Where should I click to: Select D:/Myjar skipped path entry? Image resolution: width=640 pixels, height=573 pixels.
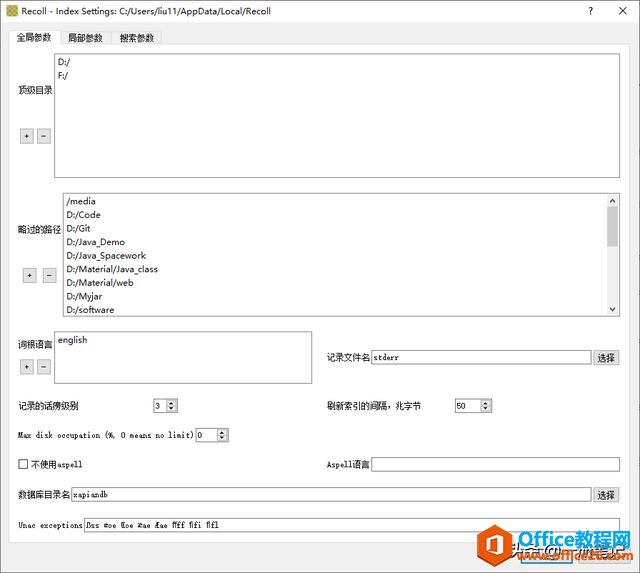(x=84, y=296)
